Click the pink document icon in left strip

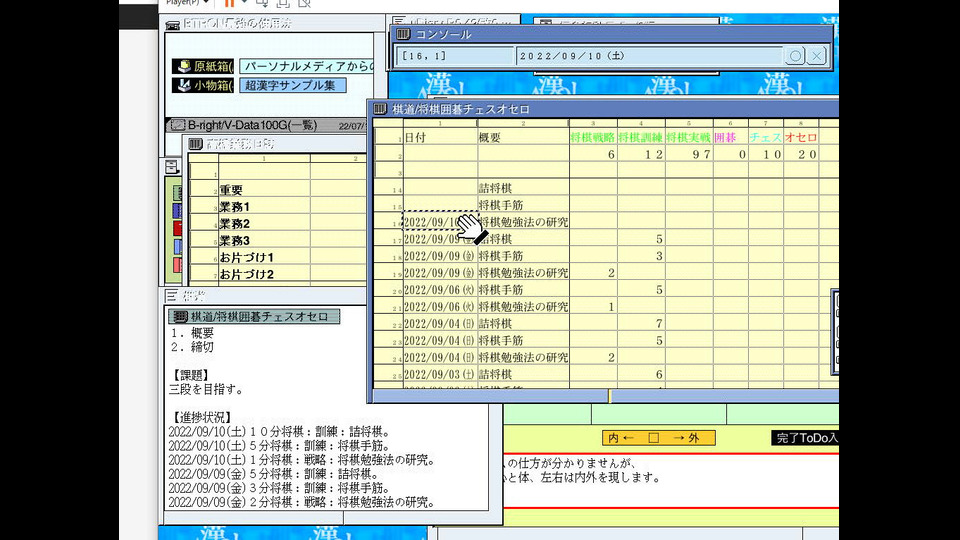177,264
